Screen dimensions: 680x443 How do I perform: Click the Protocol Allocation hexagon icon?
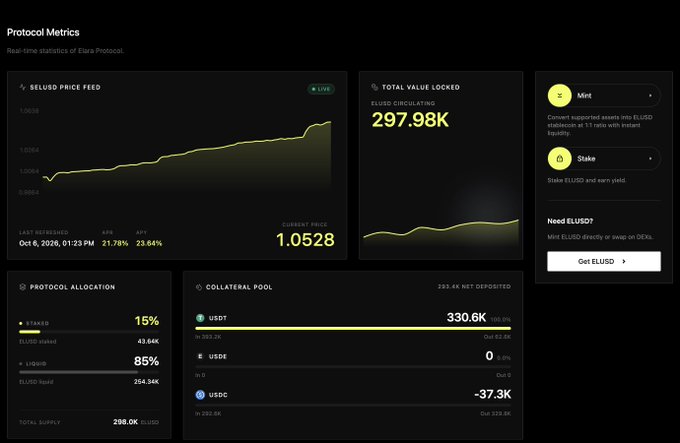coord(23,287)
